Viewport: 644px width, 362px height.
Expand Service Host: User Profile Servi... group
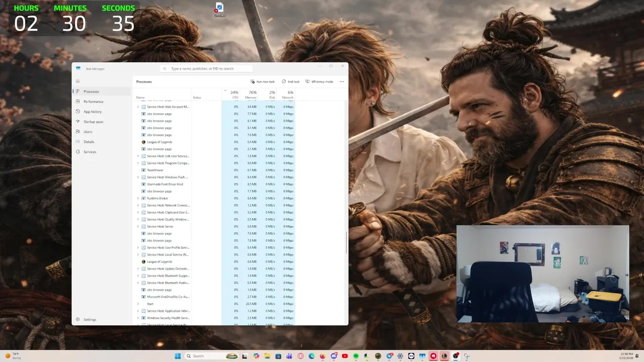point(138,247)
